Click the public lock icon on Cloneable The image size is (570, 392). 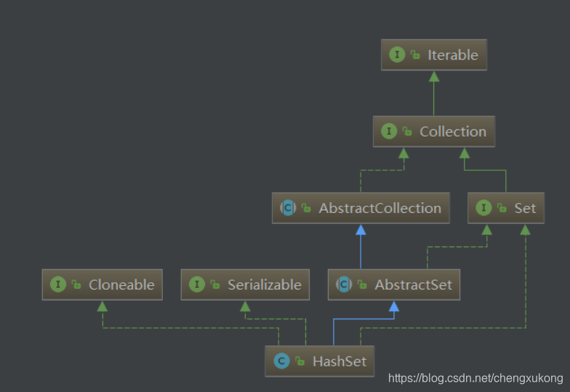click(76, 284)
